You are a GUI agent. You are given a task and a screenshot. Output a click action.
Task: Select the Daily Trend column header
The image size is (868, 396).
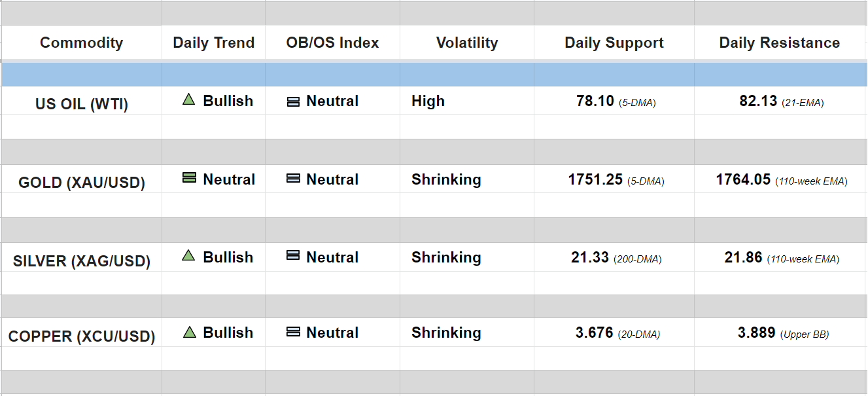click(213, 43)
